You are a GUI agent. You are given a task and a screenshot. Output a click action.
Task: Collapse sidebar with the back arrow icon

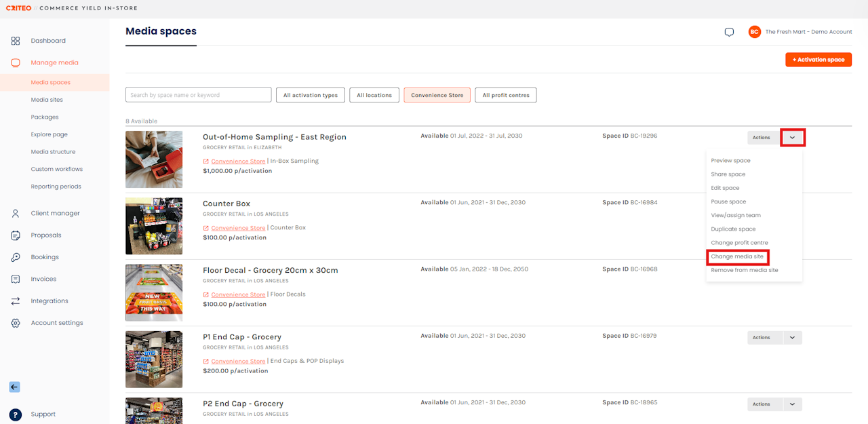14,387
